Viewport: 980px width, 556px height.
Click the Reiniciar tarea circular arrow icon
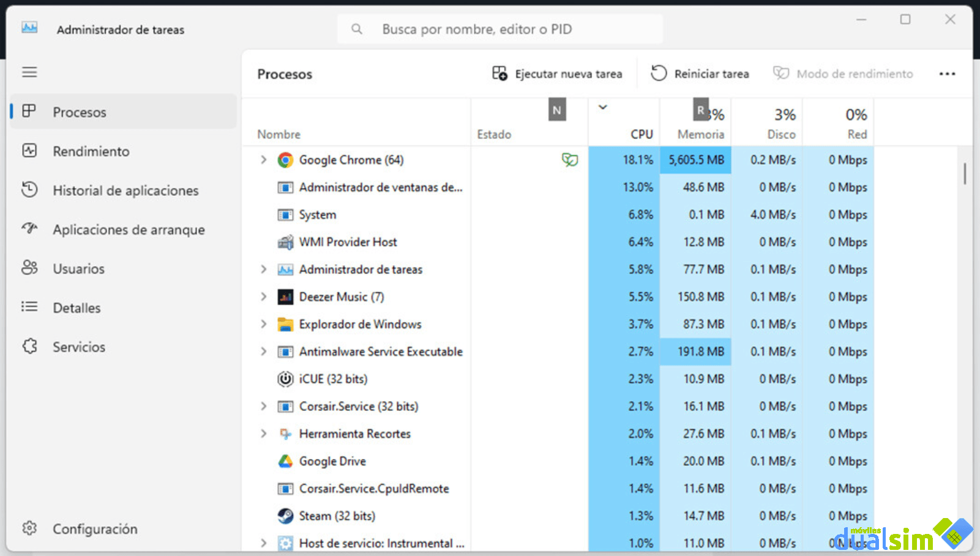[x=659, y=73]
